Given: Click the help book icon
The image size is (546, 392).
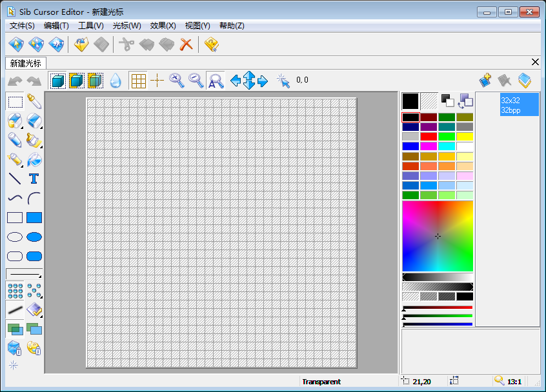Looking at the screenshot, I should click(211, 44).
